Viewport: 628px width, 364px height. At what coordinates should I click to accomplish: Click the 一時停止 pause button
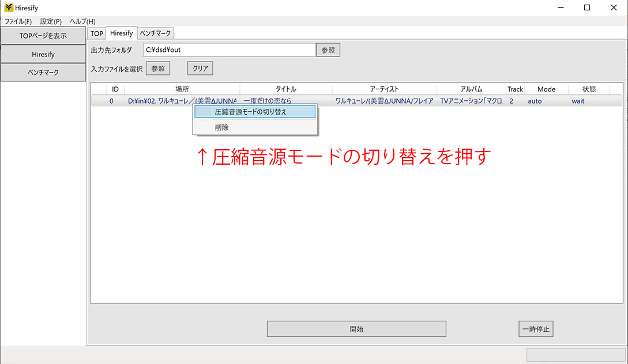click(x=535, y=329)
